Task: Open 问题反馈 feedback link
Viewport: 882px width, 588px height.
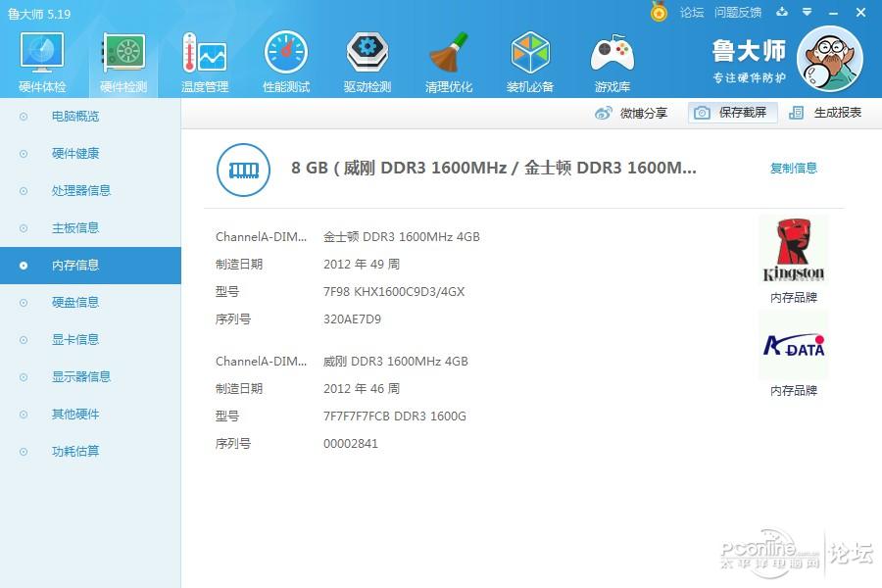Action: (x=737, y=13)
